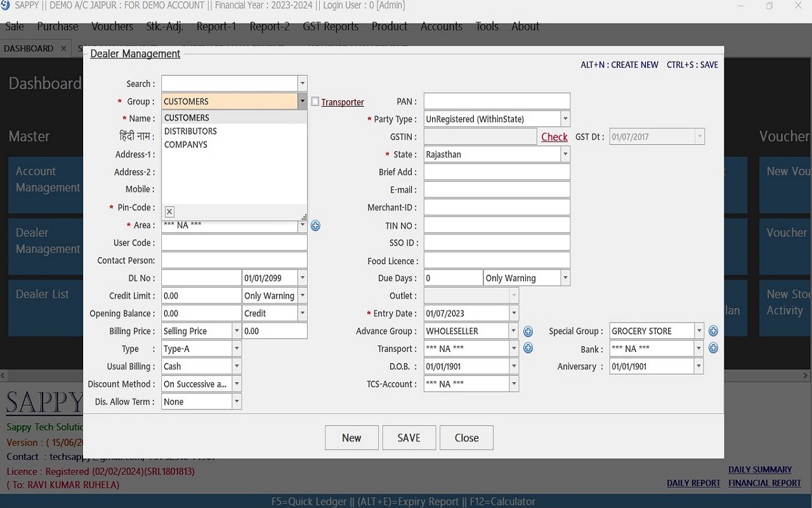Expand the TCS-Account dropdown

coord(514,384)
